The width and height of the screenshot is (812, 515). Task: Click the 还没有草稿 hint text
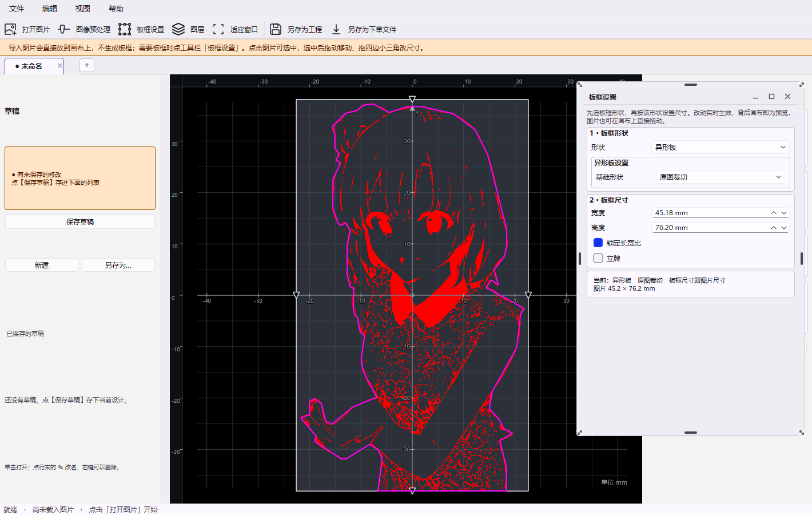tap(67, 400)
